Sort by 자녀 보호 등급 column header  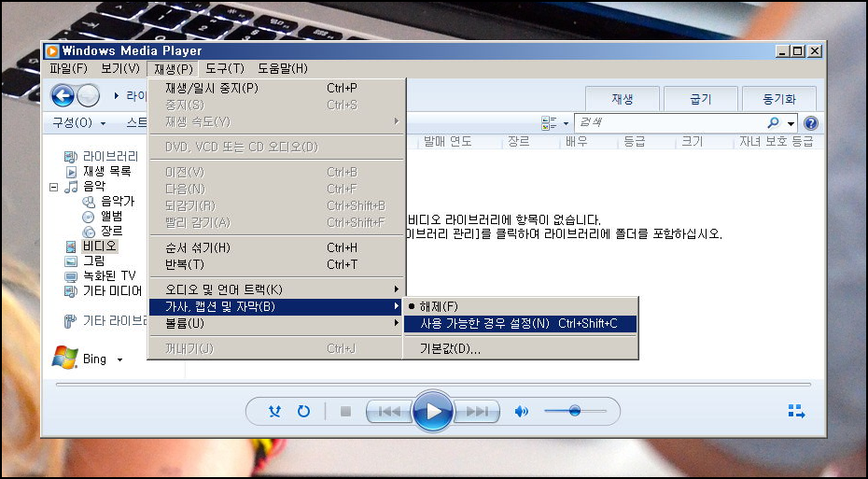(777, 142)
